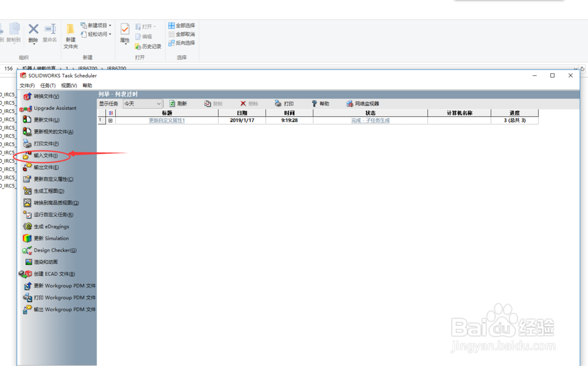
Task: Choose the 生成 eDrawings task
Action: tap(46, 227)
